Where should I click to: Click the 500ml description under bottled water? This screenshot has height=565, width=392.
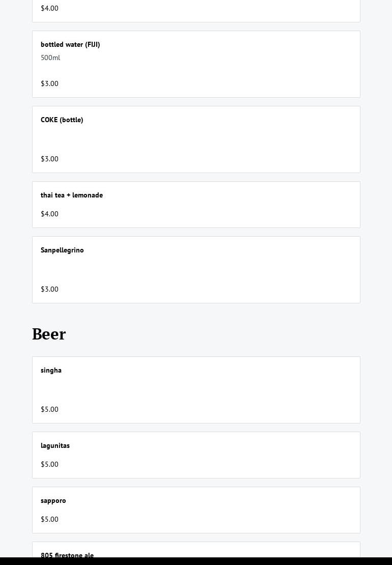click(x=50, y=58)
